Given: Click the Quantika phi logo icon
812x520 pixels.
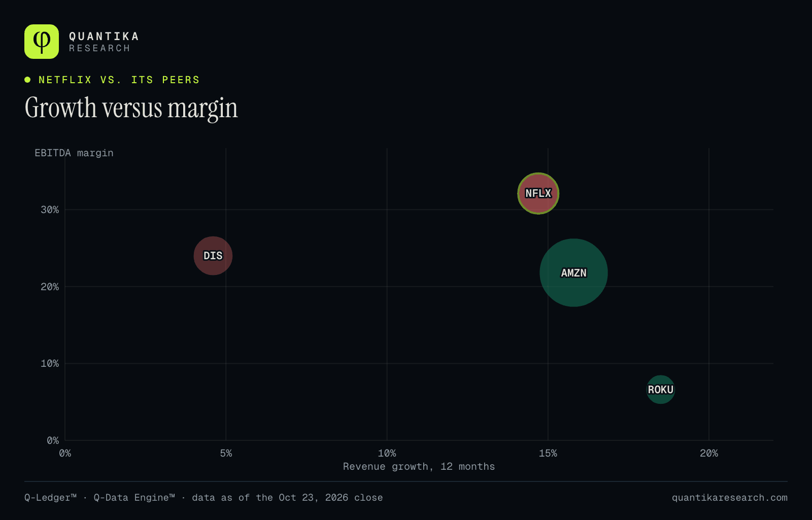Looking at the screenshot, I should point(42,42).
